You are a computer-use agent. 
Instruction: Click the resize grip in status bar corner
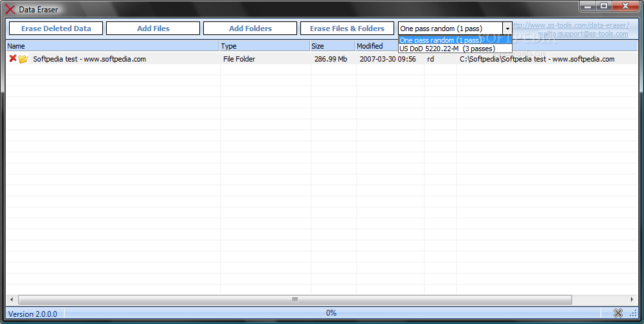pyautogui.click(x=633, y=314)
